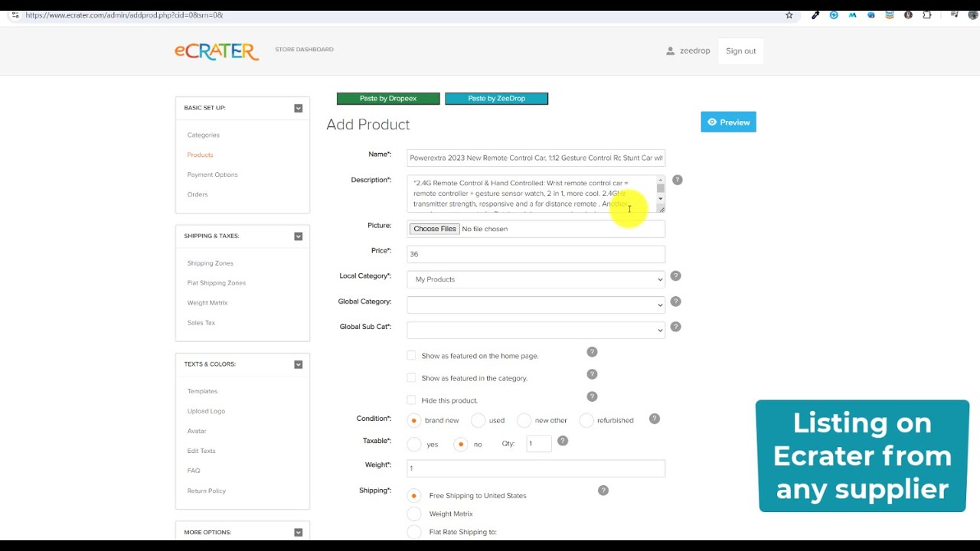Select Free Shipping to United States
The image size is (980, 551).
(x=414, y=495)
